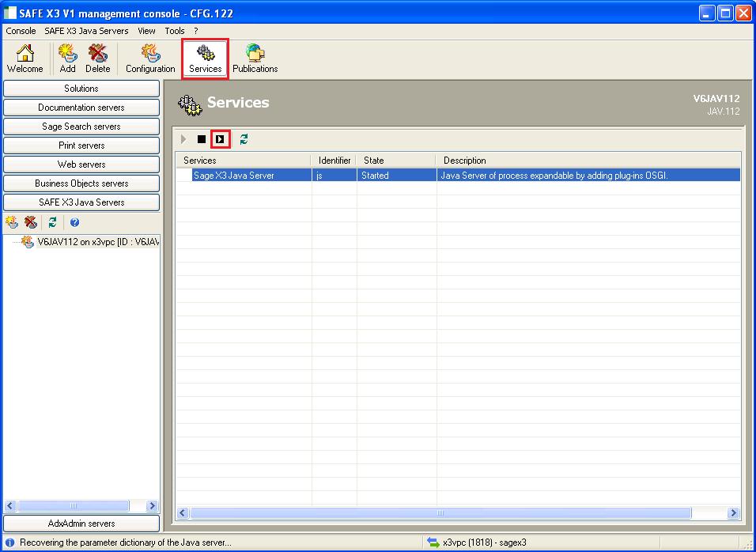Click the right arrow of the services table scrollbar

(733, 513)
